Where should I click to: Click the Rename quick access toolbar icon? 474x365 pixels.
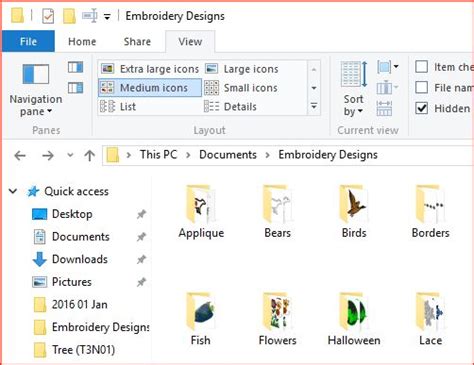pyautogui.click(x=90, y=16)
